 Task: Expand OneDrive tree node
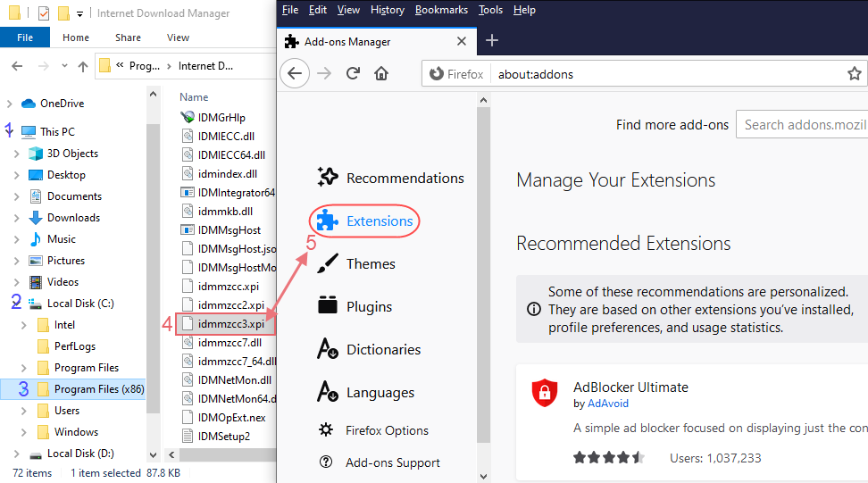pos(9,104)
